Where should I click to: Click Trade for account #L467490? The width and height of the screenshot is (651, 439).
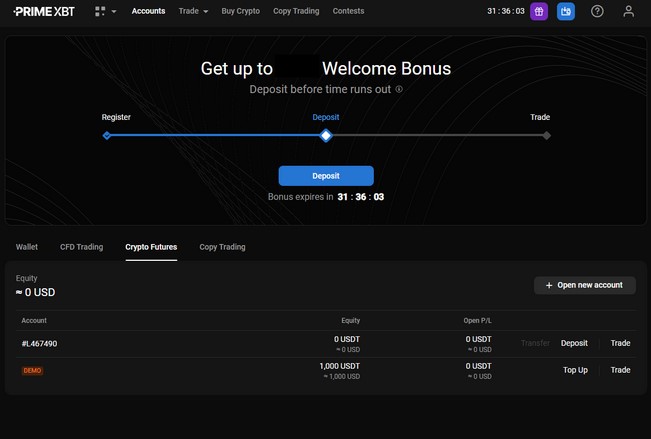pyautogui.click(x=620, y=343)
